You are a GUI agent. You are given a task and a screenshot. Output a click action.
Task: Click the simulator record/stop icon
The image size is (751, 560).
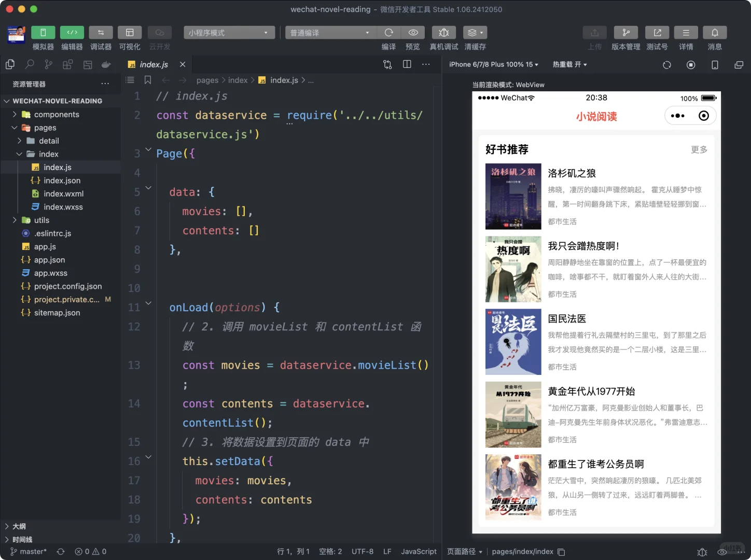click(691, 65)
